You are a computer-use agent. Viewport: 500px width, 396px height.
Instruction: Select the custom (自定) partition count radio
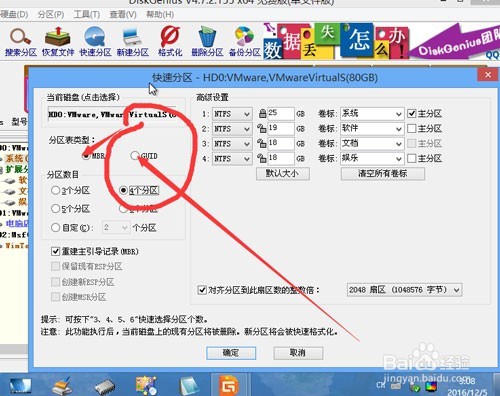(55, 228)
